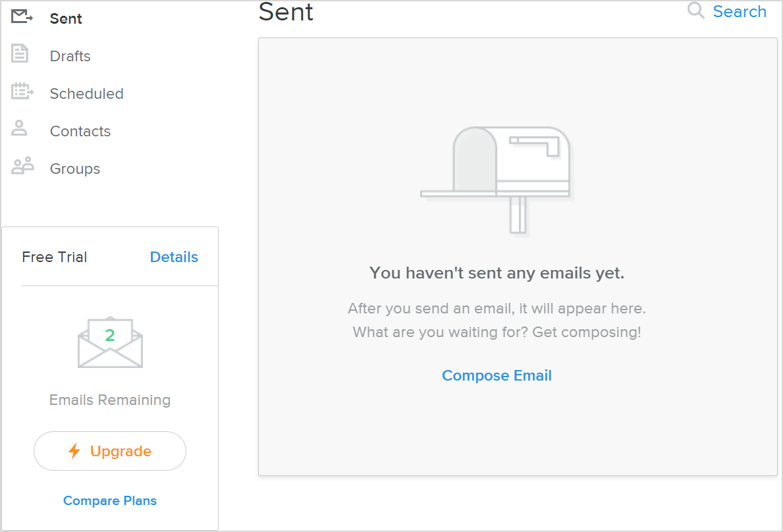783x532 pixels.
Task: Click the Sent envelope icon in sidebar
Action: (x=22, y=17)
